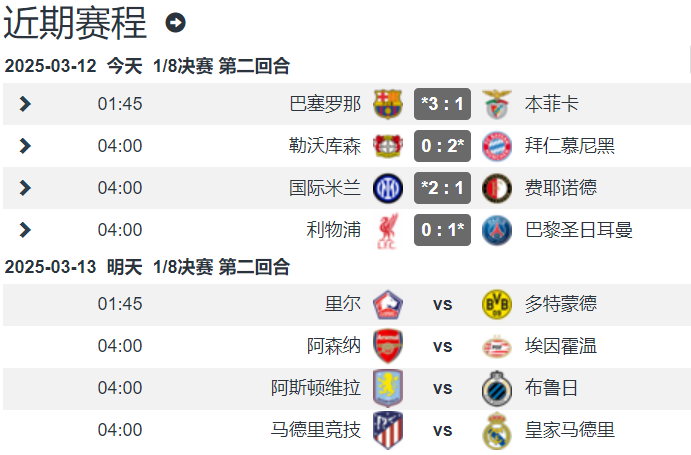
Task: Select the Paris Saint-Germain badge
Action: [x=497, y=230]
